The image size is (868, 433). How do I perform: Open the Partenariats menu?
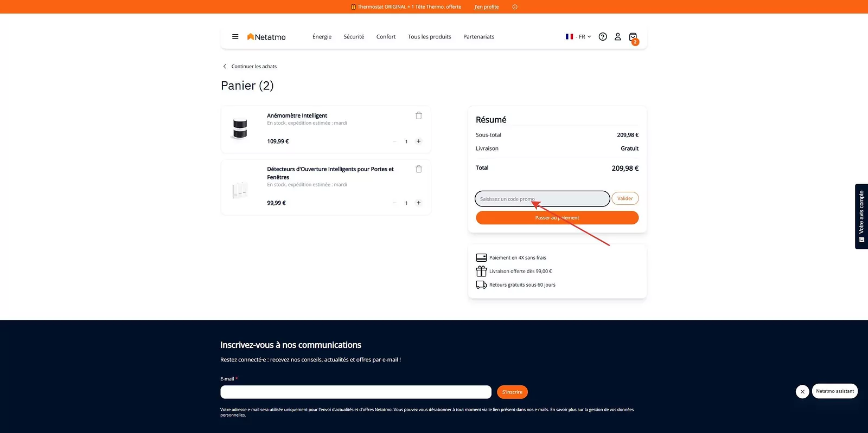click(x=478, y=37)
